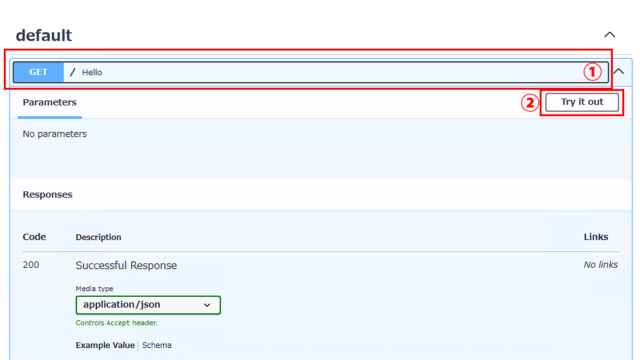This screenshot has width=640, height=360.
Task: Click the Try it out button
Action: click(x=582, y=102)
